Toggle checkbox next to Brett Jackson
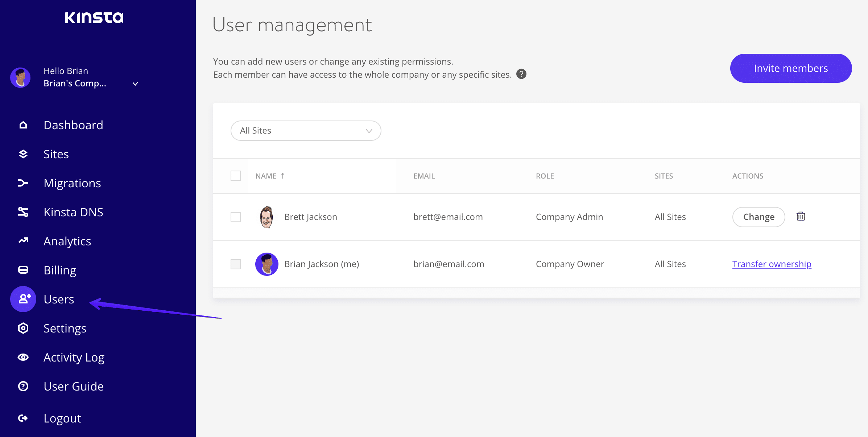Screen dimensions: 868x437 pos(236,217)
